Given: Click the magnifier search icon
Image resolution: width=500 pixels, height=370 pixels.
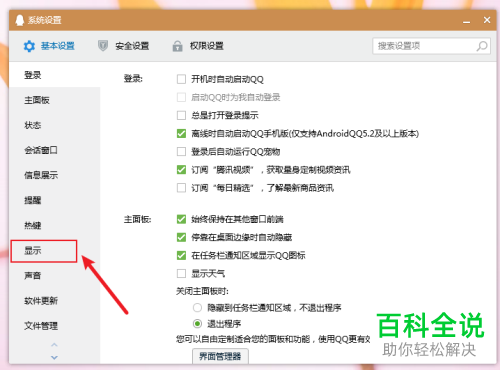Looking at the screenshot, I should (x=482, y=46).
